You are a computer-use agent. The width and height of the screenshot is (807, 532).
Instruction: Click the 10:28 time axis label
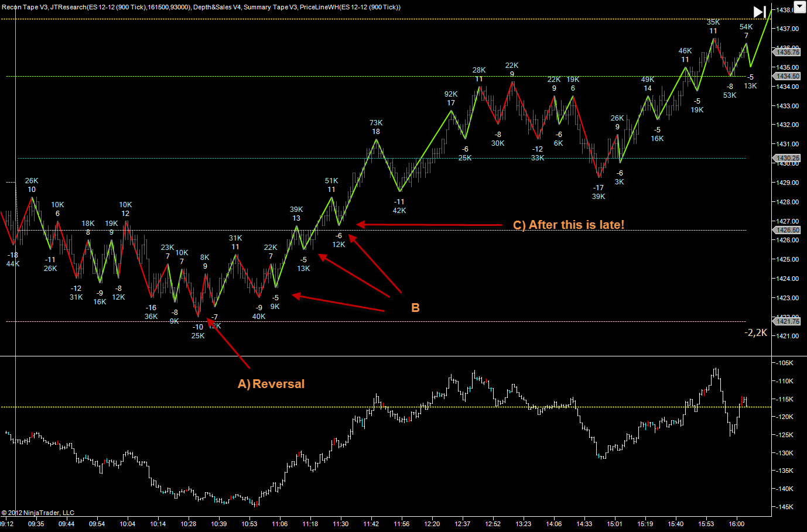(189, 524)
